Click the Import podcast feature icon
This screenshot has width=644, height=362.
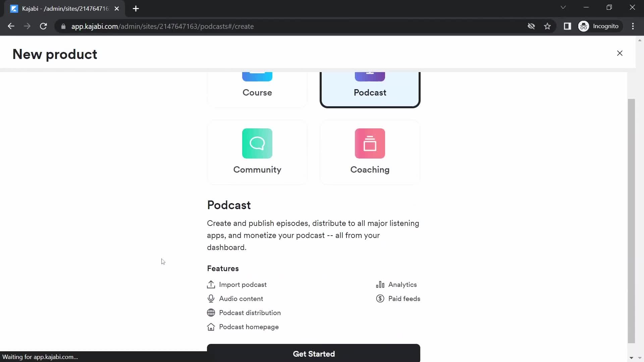(x=211, y=285)
